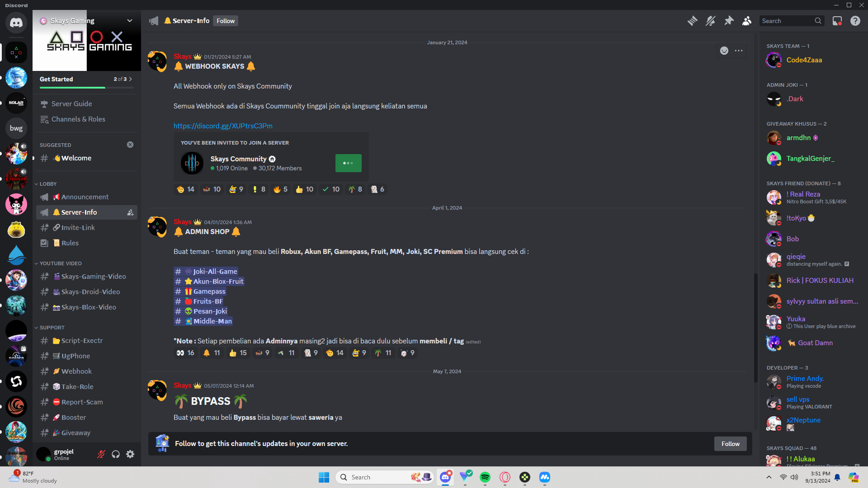Click create invite icon on Server-Info channel
868x488 pixels.
[x=130, y=212]
